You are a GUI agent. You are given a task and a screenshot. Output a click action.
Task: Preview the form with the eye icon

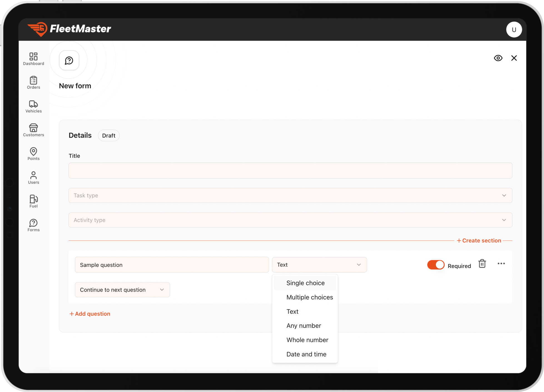(498, 58)
